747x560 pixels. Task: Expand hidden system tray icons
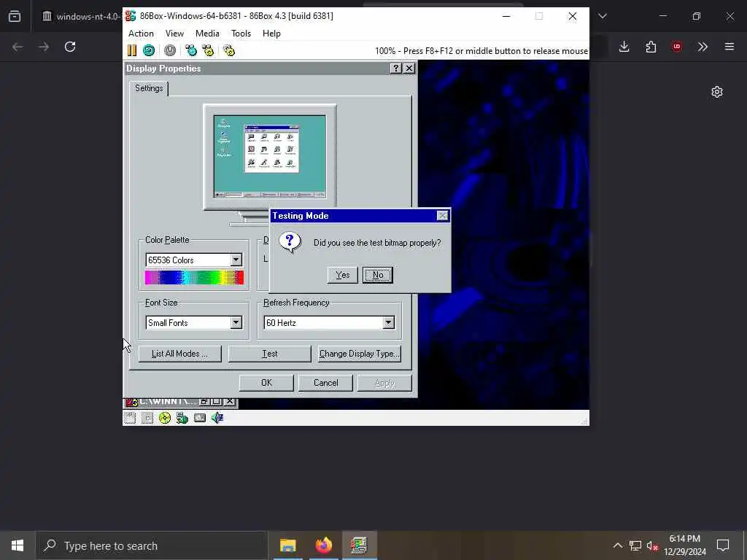[617, 545]
